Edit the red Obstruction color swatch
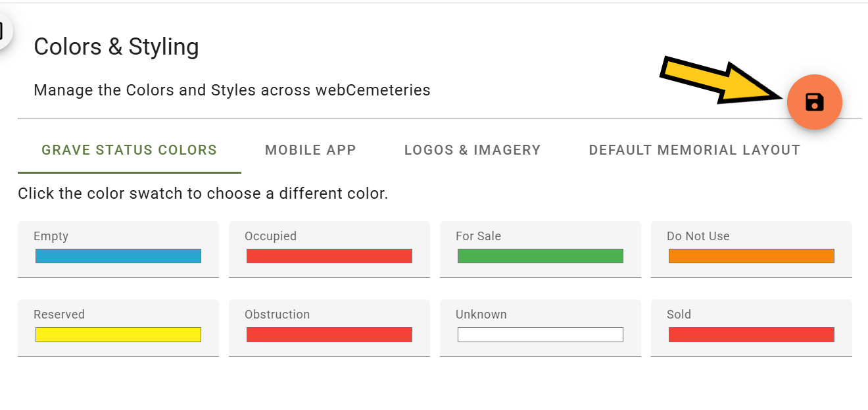 (x=329, y=334)
